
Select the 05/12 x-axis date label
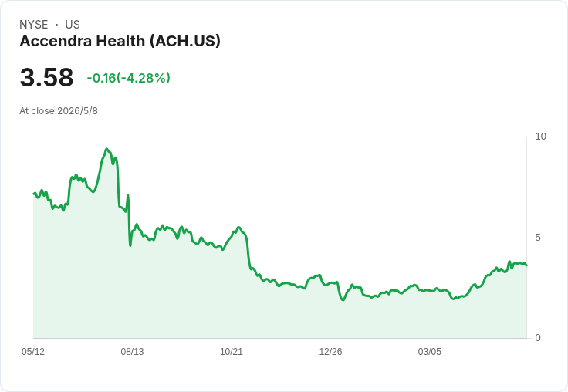click(33, 351)
